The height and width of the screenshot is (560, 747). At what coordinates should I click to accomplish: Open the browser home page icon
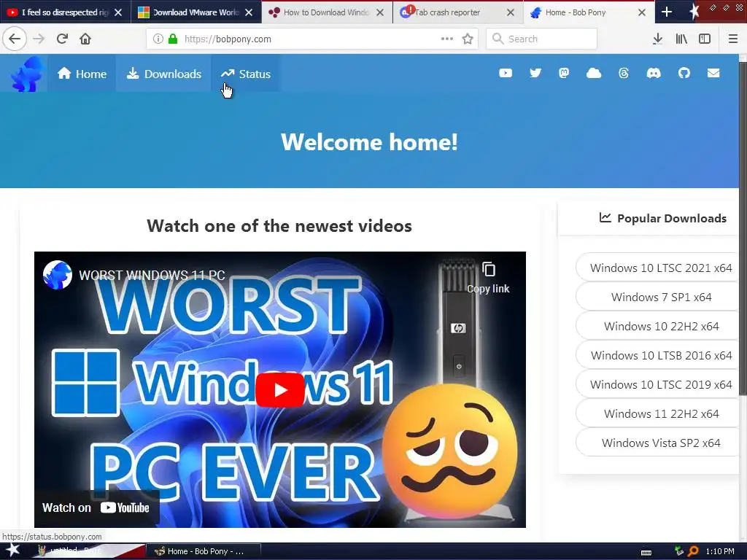85,39
